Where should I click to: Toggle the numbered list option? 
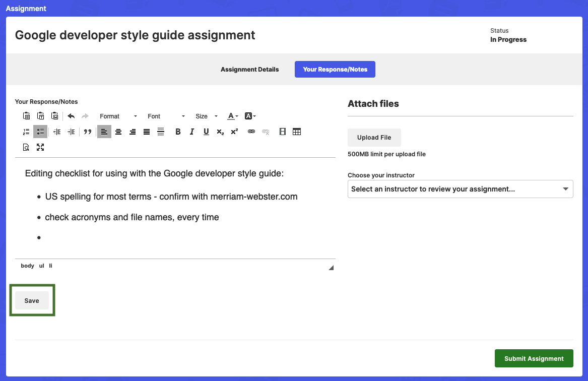point(26,132)
